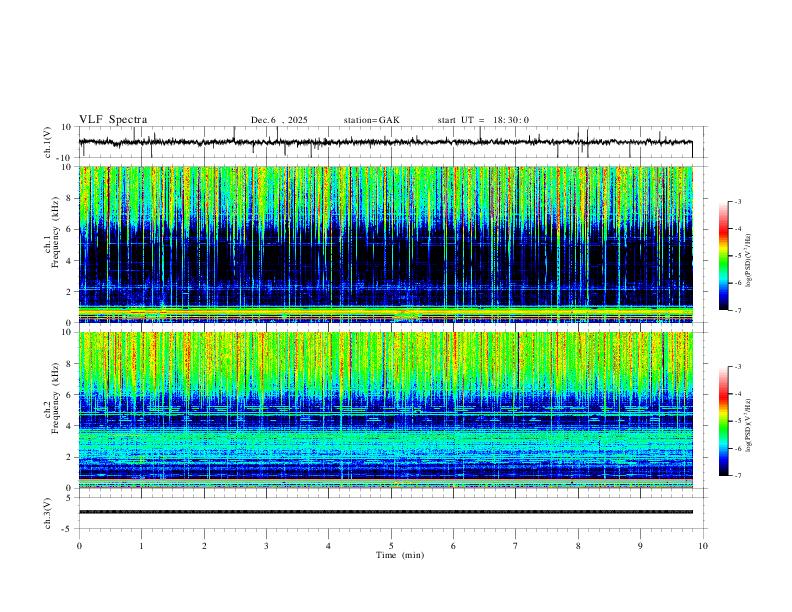This screenshot has height=612, width=792.
Task: Click the ch.2 'Frequency (kHz)' axis label
Action: pos(55,397)
